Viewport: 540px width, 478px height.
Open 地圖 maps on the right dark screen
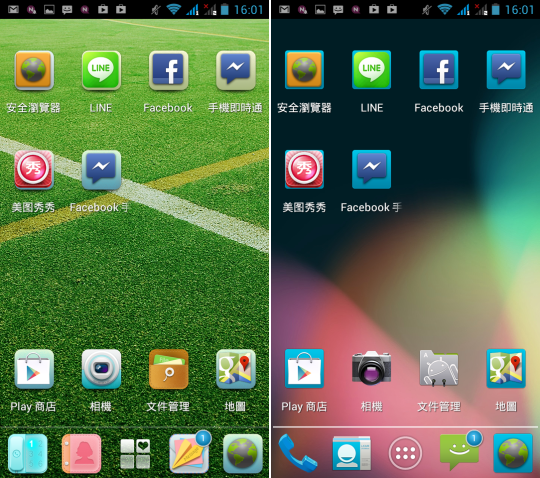click(x=506, y=369)
